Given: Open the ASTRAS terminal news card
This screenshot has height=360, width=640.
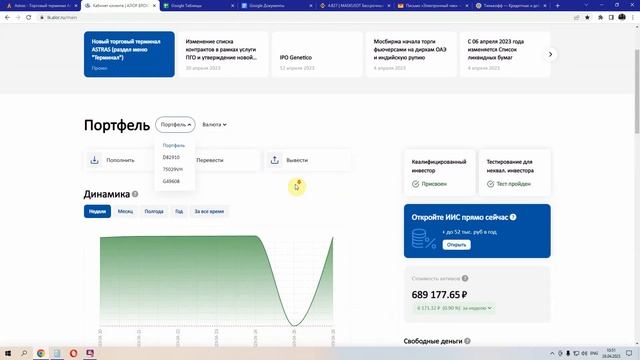Looking at the screenshot, I should [x=129, y=54].
